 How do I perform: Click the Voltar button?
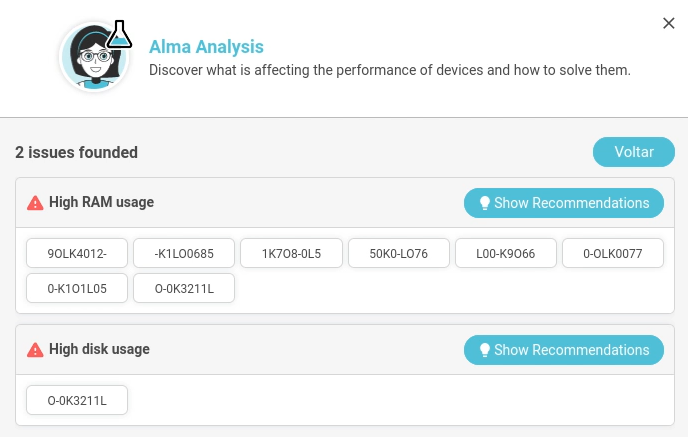(634, 152)
